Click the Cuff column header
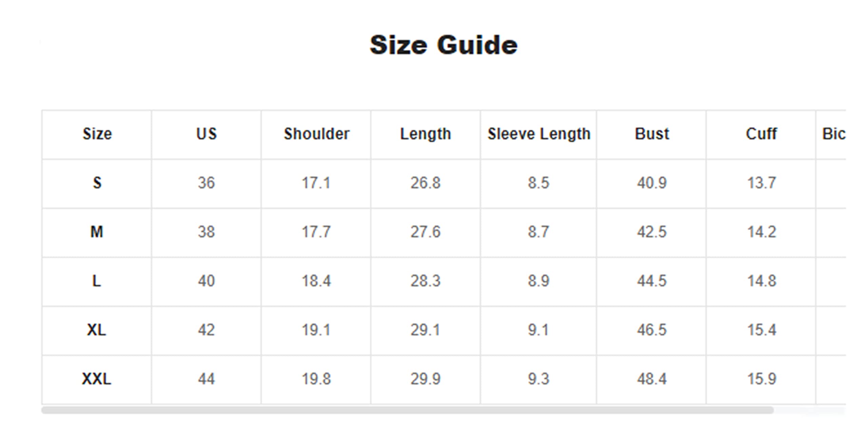Image resolution: width=868 pixels, height=423 pixels. tap(761, 134)
